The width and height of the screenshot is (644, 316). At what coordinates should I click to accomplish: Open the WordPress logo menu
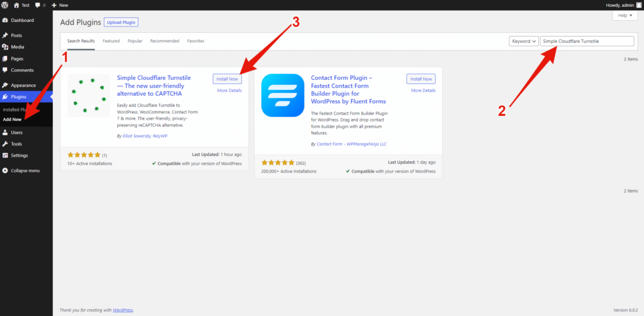point(5,5)
